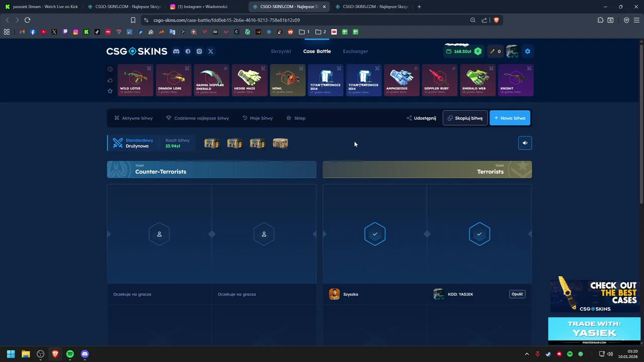
Task: Select Moje bitwy menu item
Action: pos(258,118)
